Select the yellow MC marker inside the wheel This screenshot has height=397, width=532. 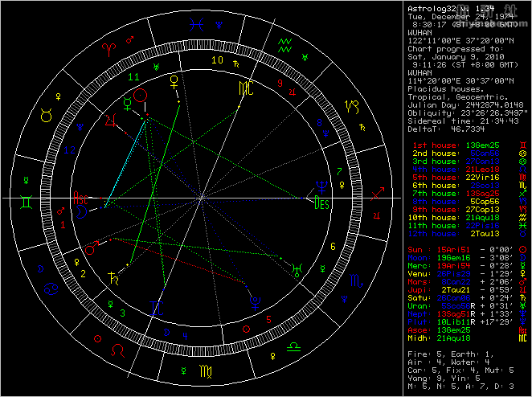tap(245, 87)
